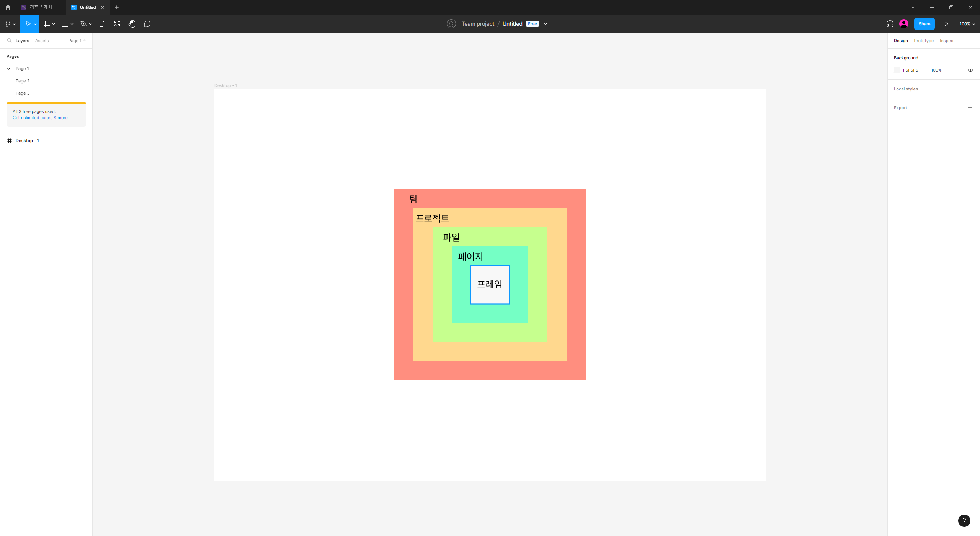Switch to the Prototype tab
The height and width of the screenshot is (536, 980).
pyautogui.click(x=923, y=41)
